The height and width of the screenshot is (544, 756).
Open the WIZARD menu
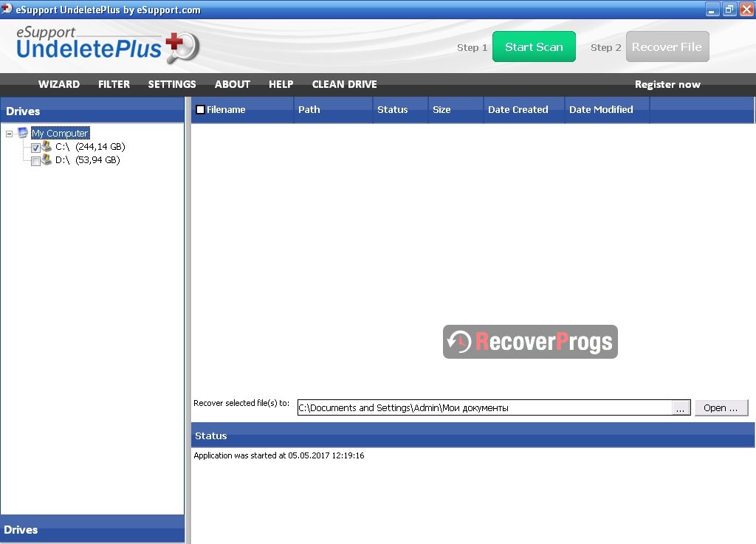click(x=59, y=84)
